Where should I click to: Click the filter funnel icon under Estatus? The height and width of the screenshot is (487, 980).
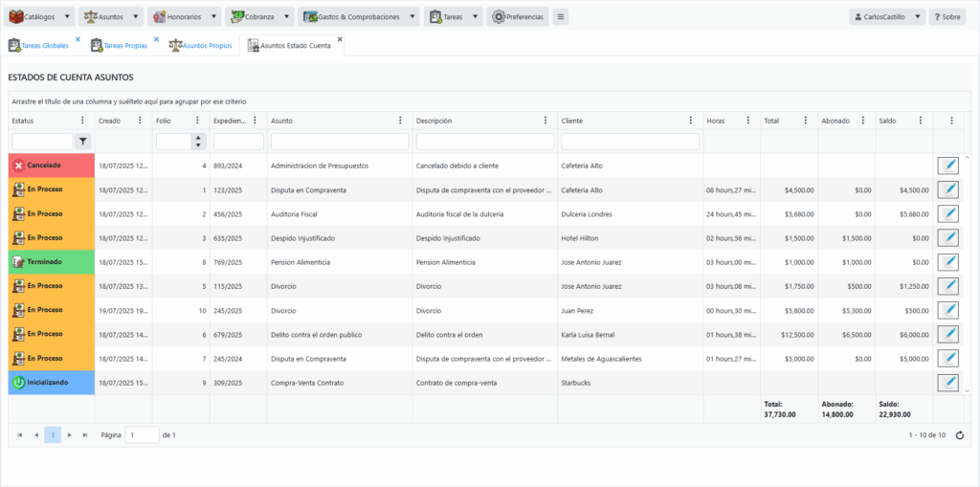83,142
